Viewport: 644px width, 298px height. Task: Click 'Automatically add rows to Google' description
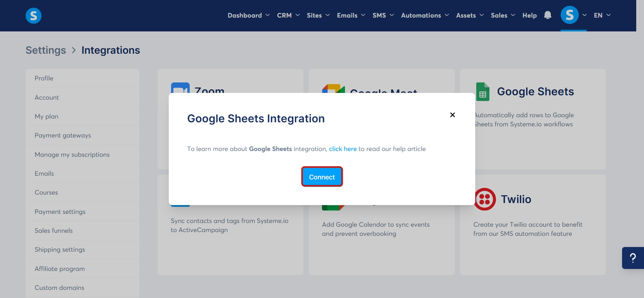pyautogui.click(x=525, y=120)
